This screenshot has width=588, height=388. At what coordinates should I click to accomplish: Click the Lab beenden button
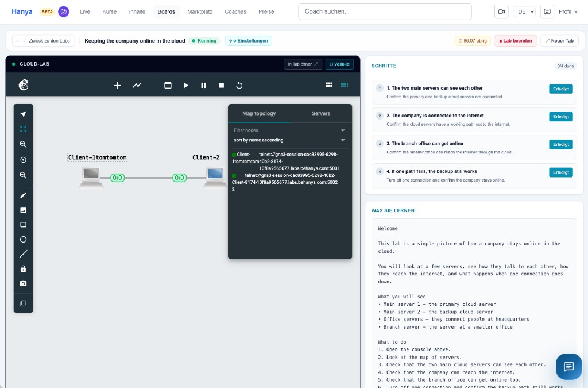click(x=516, y=41)
